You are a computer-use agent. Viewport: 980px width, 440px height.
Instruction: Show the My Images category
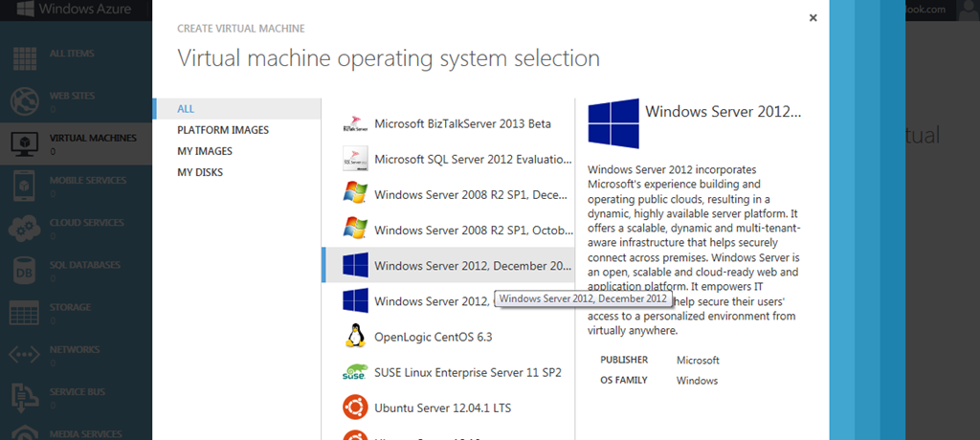pyautogui.click(x=205, y=151)
